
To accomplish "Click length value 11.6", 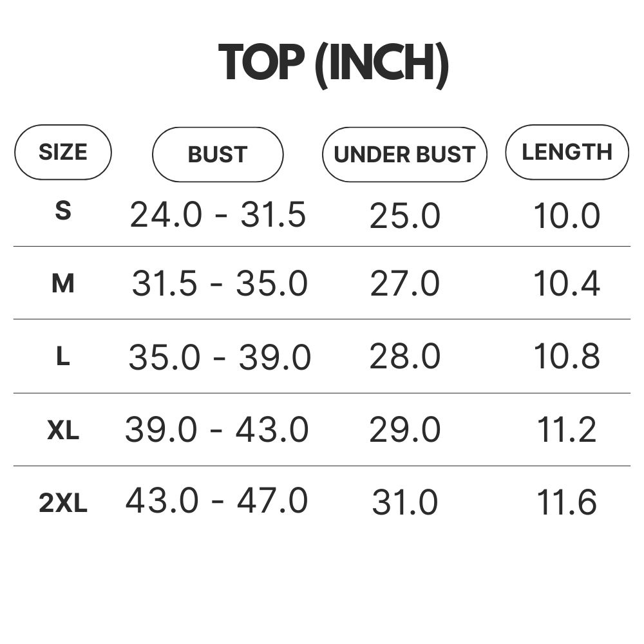I will click(567, 502).
